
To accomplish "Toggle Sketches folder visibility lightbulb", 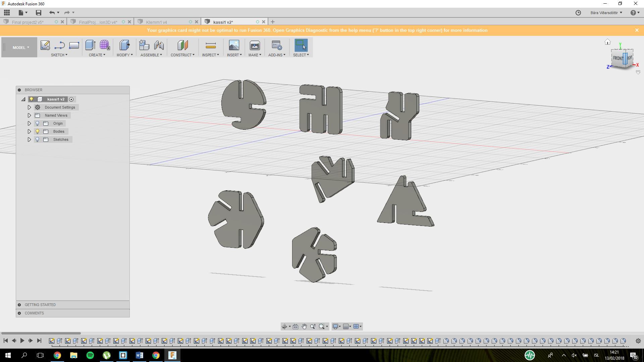I will (38, 139).
